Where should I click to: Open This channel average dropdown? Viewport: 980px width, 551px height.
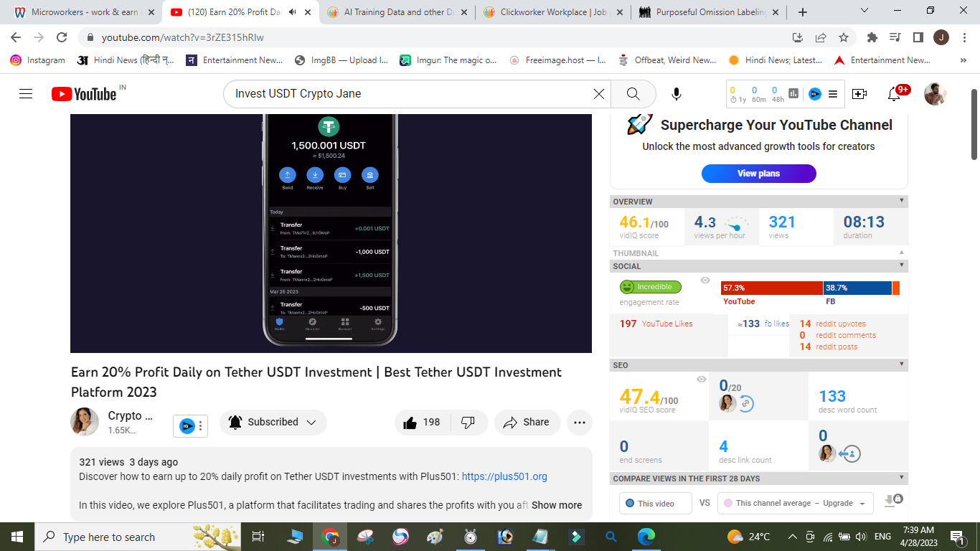click(x=795, y=503)
